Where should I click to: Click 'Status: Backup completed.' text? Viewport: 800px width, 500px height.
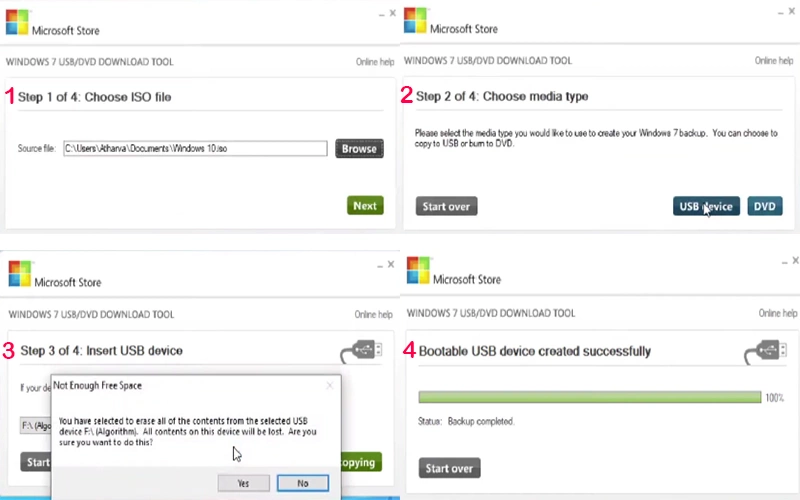[466, 421]
